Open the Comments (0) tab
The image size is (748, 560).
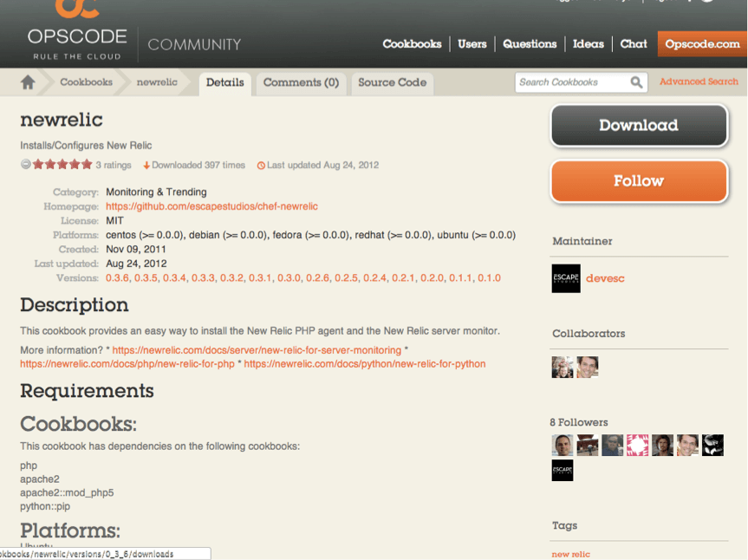[301, 82]
